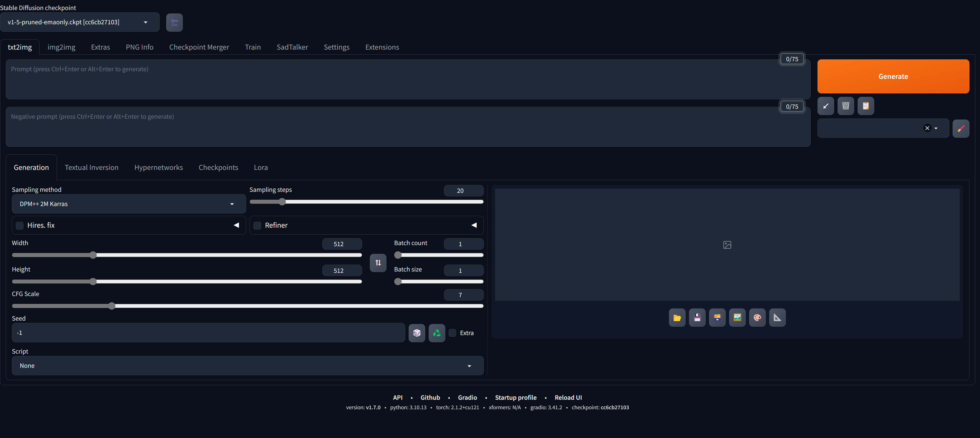Click the yellow folder icon in output
This screenshot has height=438, width=980.
click(x=677, y=317)
